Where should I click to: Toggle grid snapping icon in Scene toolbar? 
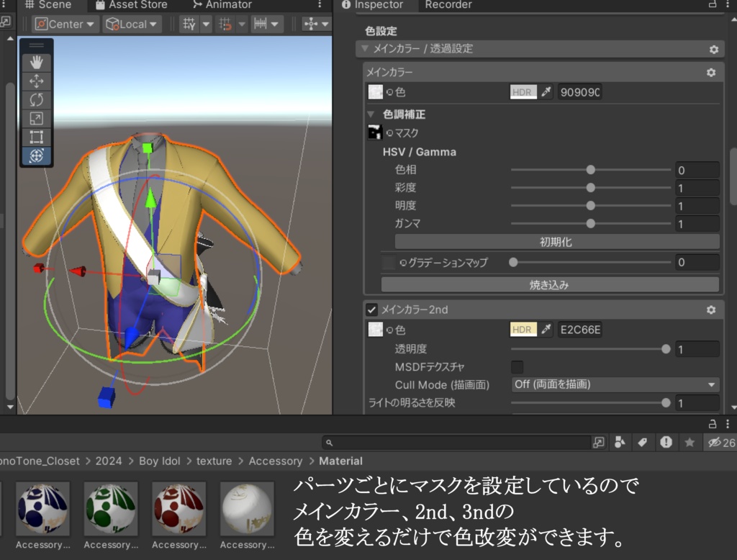225,24
